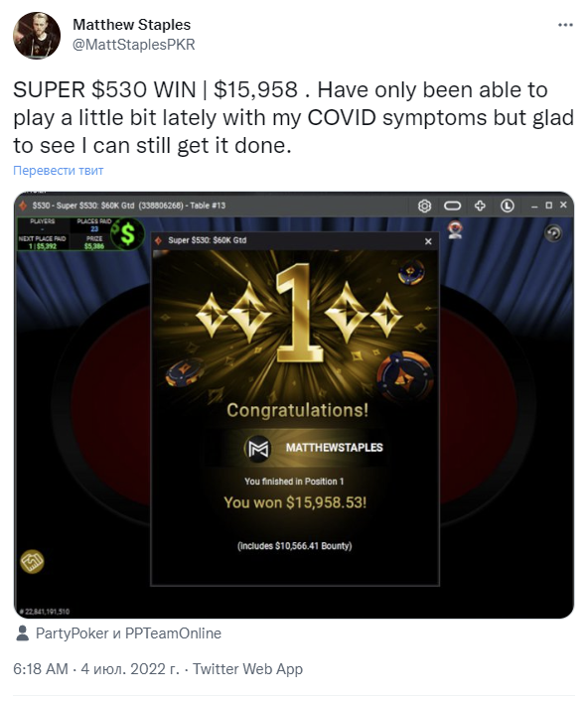
Task: Click the Перевести твит translate link
Action: coord(59,171)
